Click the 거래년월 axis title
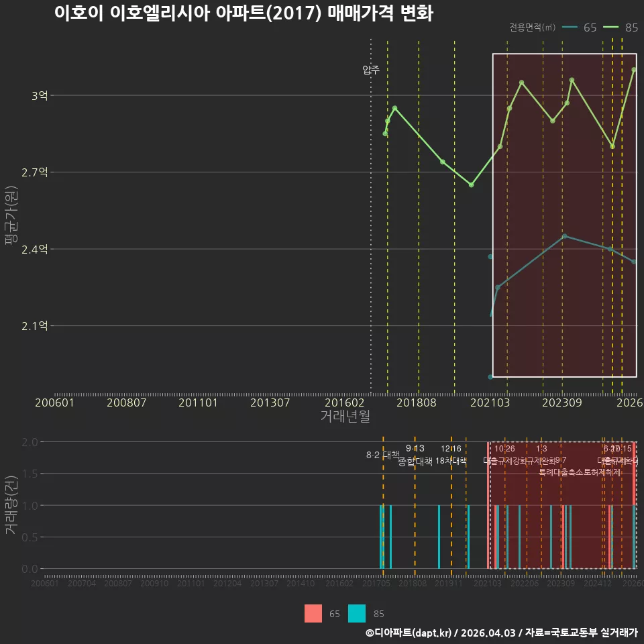The image size is (644, 644). point(345,416)
